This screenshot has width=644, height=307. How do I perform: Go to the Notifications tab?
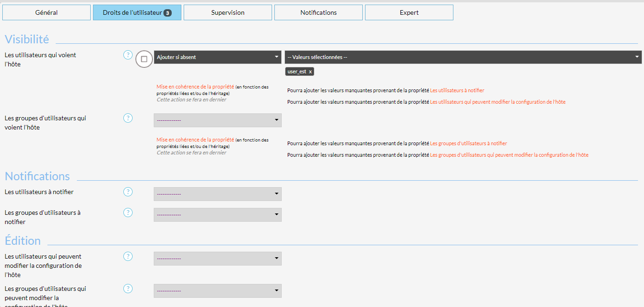(x=319, y=12)
